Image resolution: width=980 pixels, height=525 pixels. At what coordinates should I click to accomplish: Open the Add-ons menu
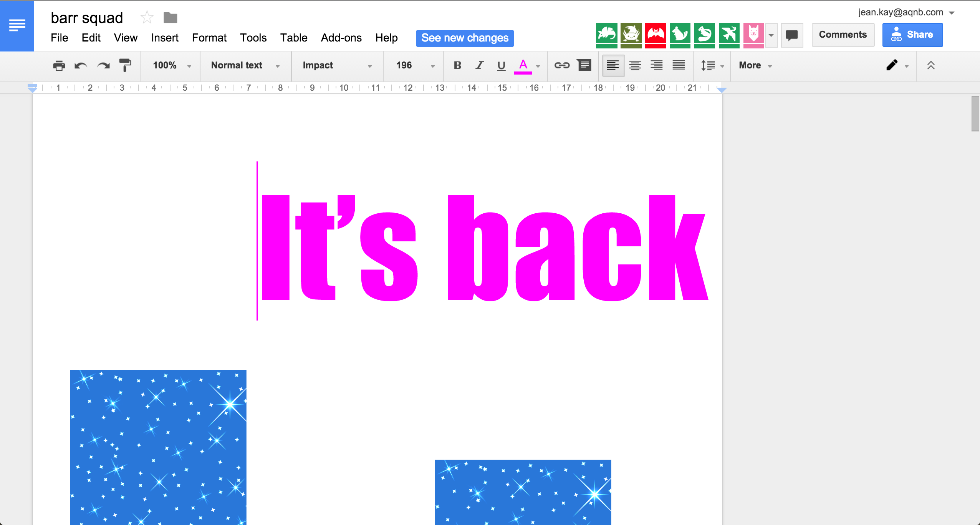point(341,38)
